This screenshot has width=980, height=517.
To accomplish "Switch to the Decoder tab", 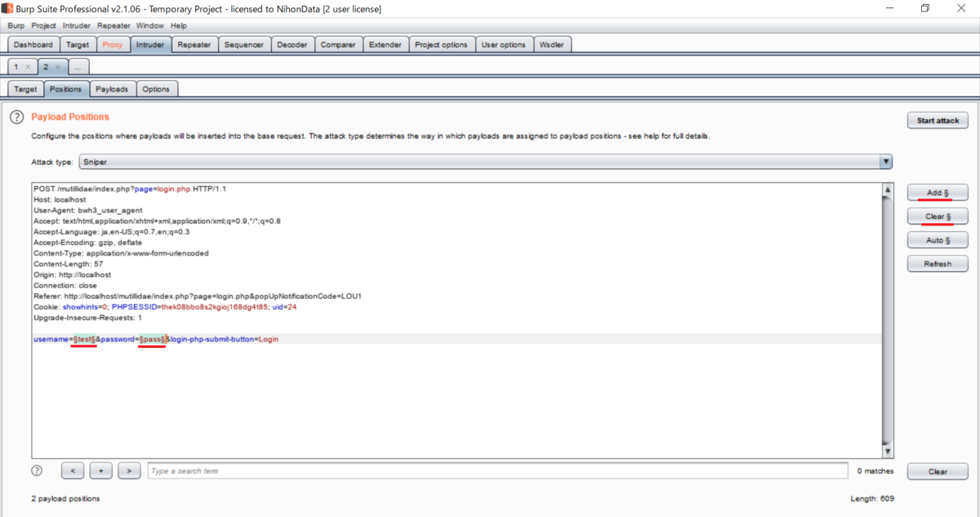I will [292, 45].
